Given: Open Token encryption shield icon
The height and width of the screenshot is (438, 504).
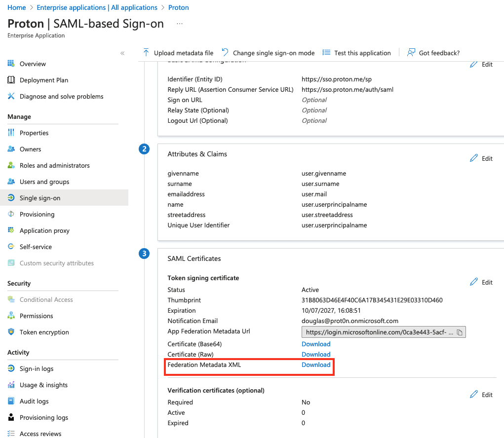Looking at the screenshot, I should [11, 332].
